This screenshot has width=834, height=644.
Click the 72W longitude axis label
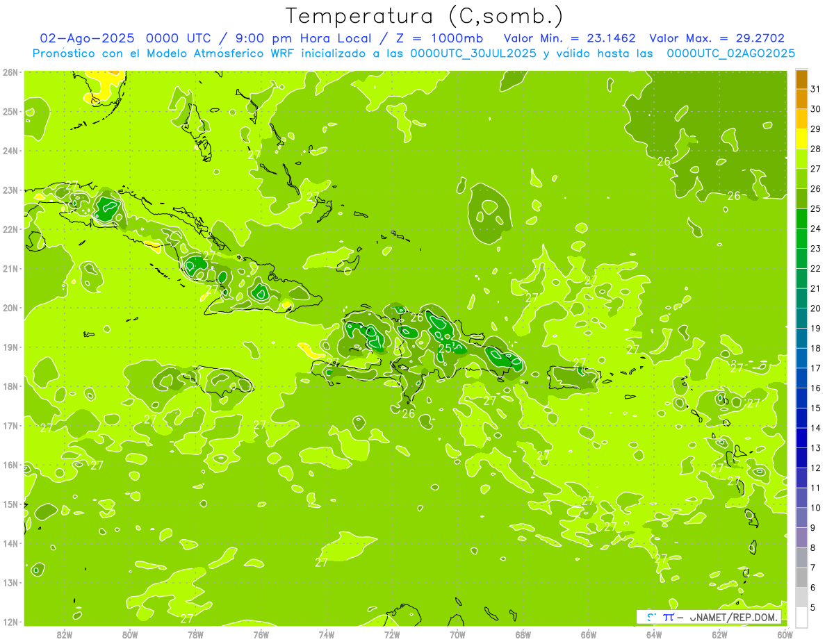392,634
